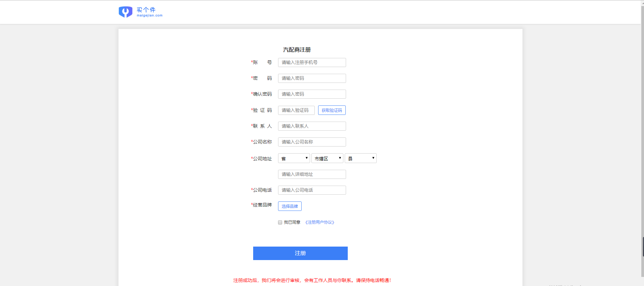Image resolution: width=644 pixels, height=286 pixels.
Task: Expand the 市辖区 city dropdown
Action: pyautogui.click(x=327, y=158)
